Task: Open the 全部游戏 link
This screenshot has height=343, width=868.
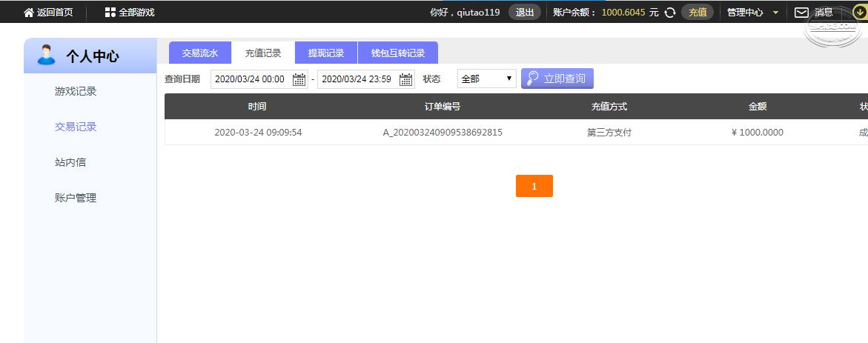Action: tap(136, 12)
